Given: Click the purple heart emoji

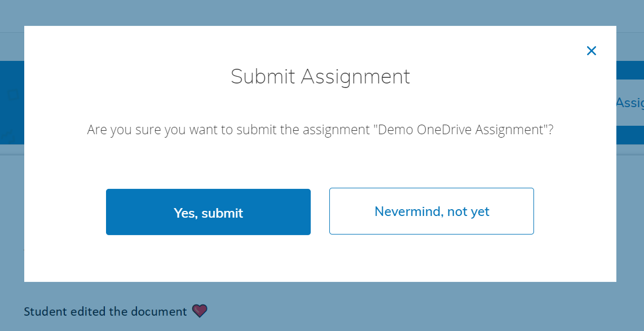Looking at the screenshot, I should tap(200, 311).
